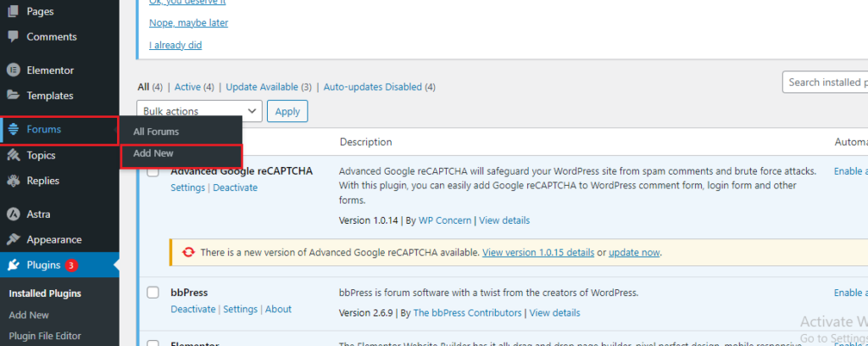View details for Advanced Google reCAPTCHA

(x=504, y=220)
